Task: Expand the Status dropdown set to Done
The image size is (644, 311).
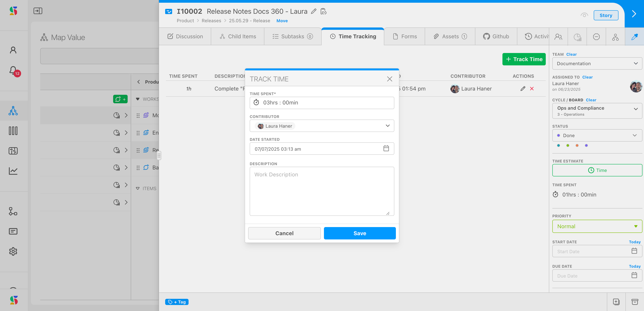Action: [x=597, y=136]
